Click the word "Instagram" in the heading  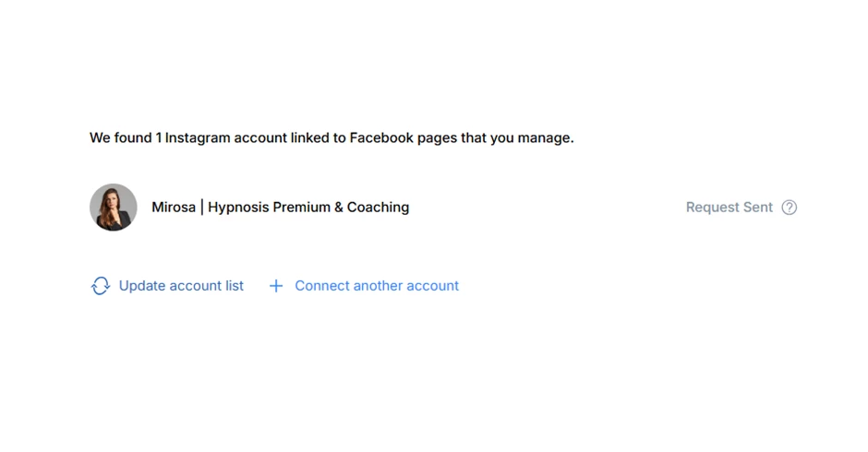click(198, 138)
